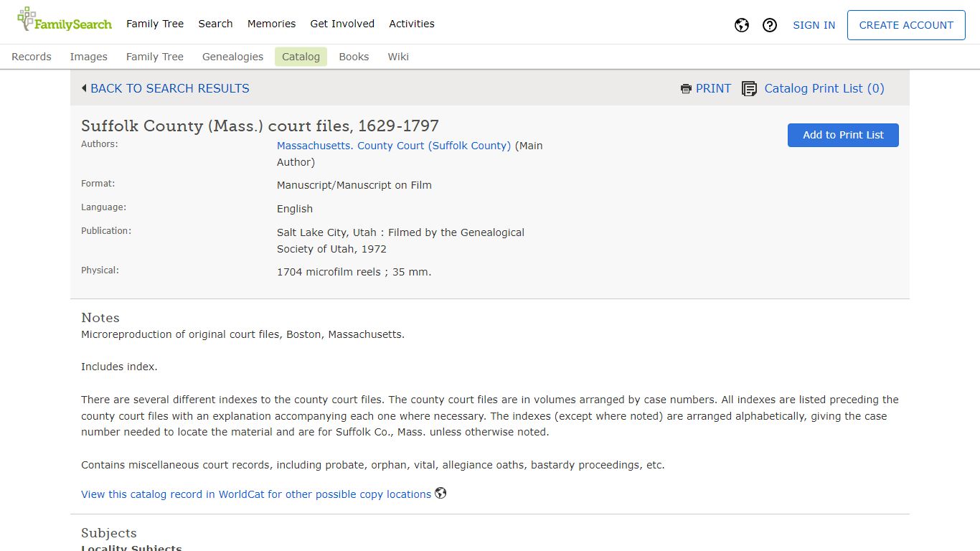Select the Catalog tab
980x551 pixels.
coord(301,57)
